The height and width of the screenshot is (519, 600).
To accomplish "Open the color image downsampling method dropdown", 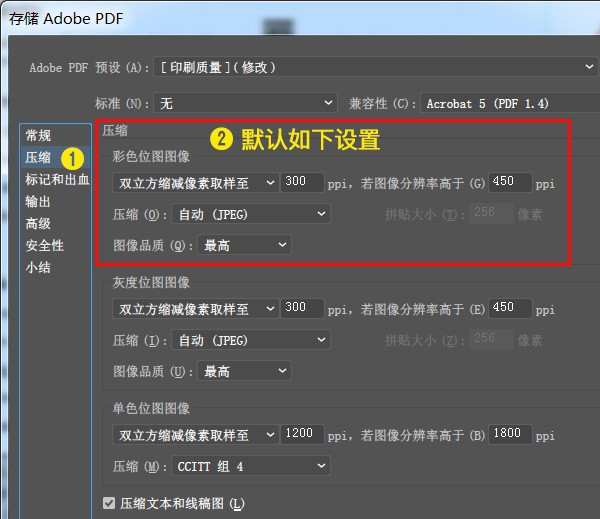I will coord(196,183).
